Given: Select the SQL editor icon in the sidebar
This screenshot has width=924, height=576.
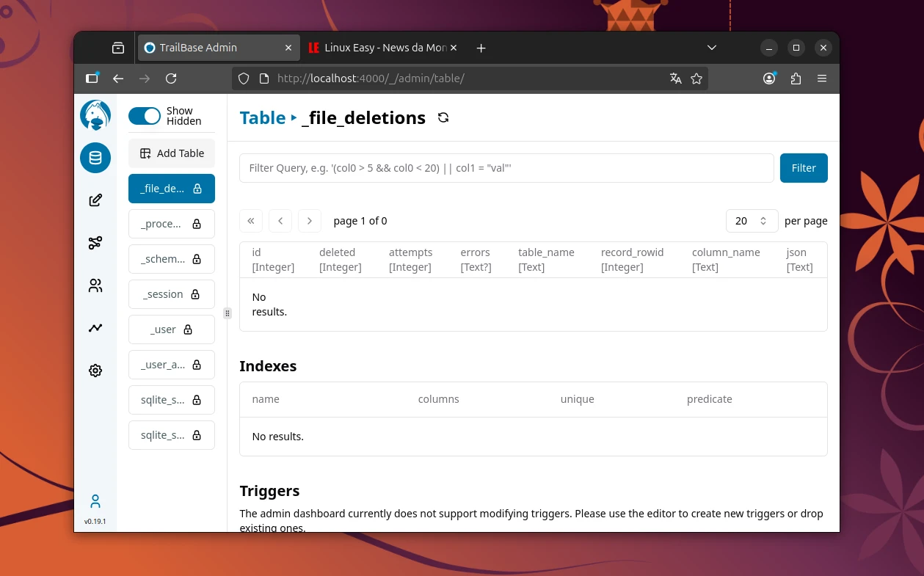Looking at the screenshot, I should point(95,200).
